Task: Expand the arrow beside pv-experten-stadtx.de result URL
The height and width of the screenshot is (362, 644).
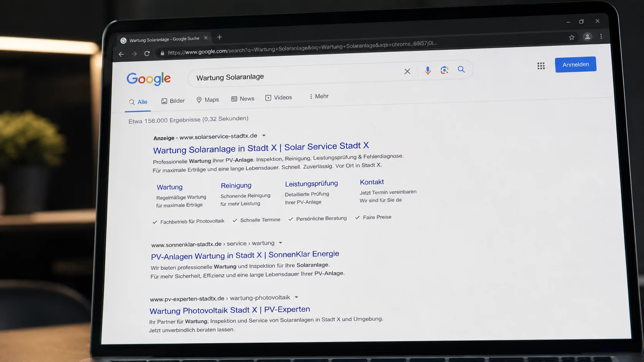Action: click(x=296, y=297)
